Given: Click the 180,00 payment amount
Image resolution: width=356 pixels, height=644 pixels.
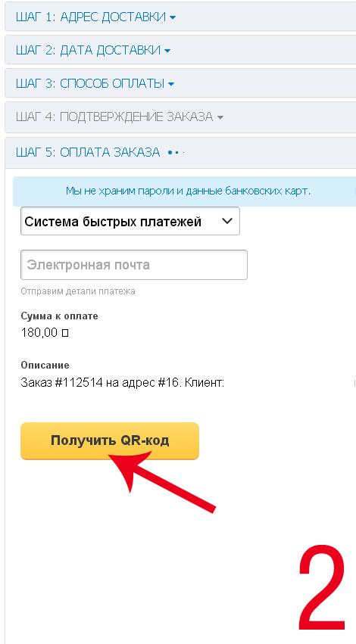Looking at the screenshot, I should point(39,333).
